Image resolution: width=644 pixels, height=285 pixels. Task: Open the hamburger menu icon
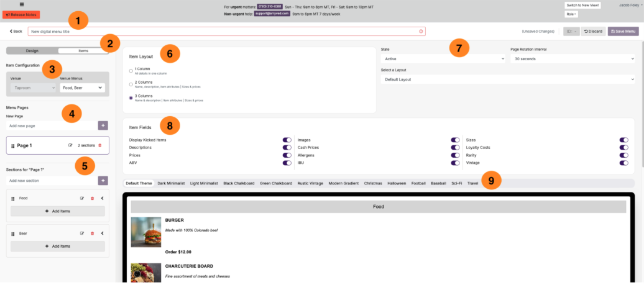[x=22, y=4]
